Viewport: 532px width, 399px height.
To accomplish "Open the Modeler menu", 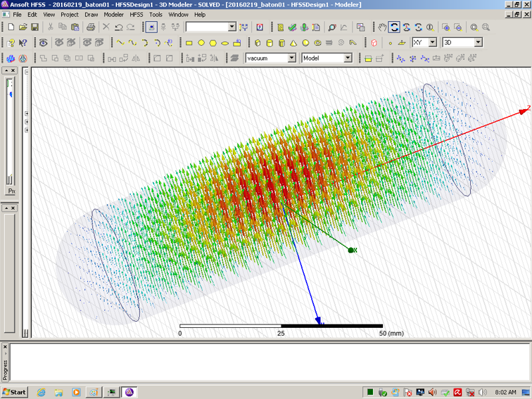I will coord(114,14).
